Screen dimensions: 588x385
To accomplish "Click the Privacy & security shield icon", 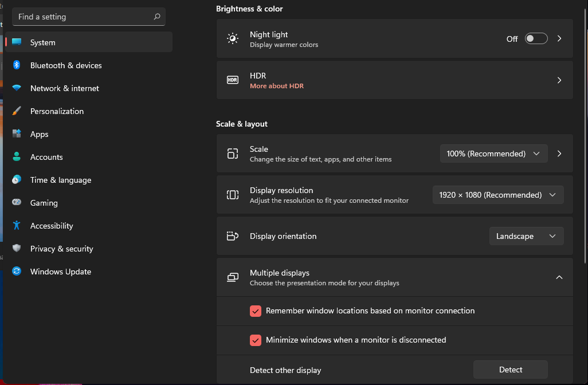I will coord(17,249).
